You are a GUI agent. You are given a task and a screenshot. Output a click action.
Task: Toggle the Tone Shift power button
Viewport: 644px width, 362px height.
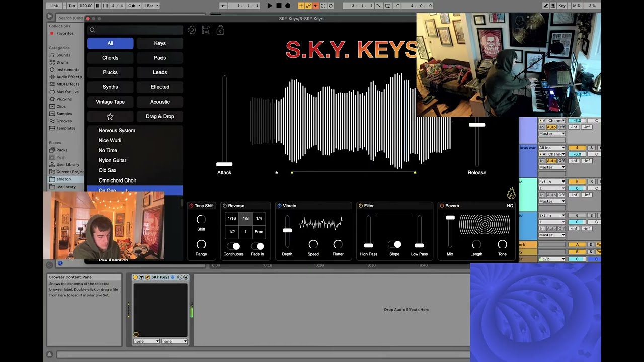point(191,206)
